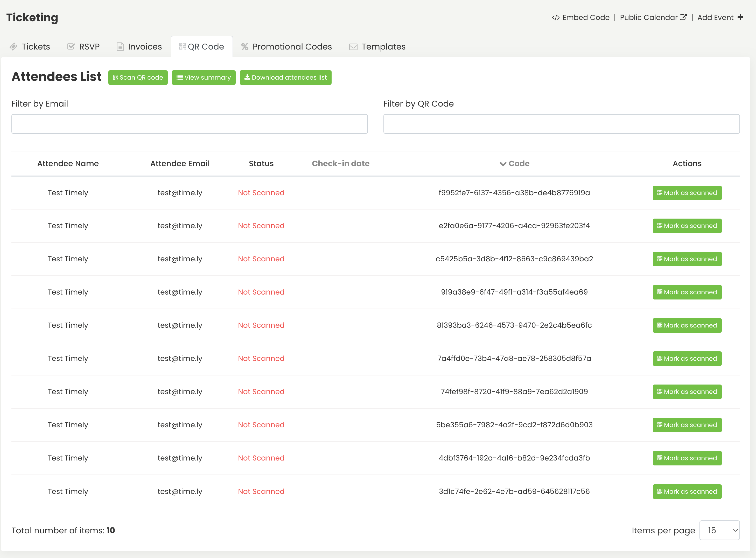Click Test Timely name in 4dbf3764 row
The image size is (756, 558).
click(68, 458)
